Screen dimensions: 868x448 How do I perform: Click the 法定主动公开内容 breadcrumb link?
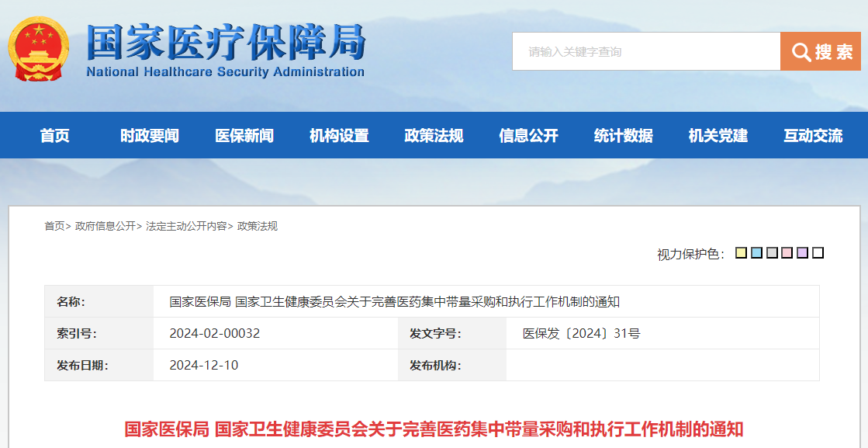pos(186,226)
